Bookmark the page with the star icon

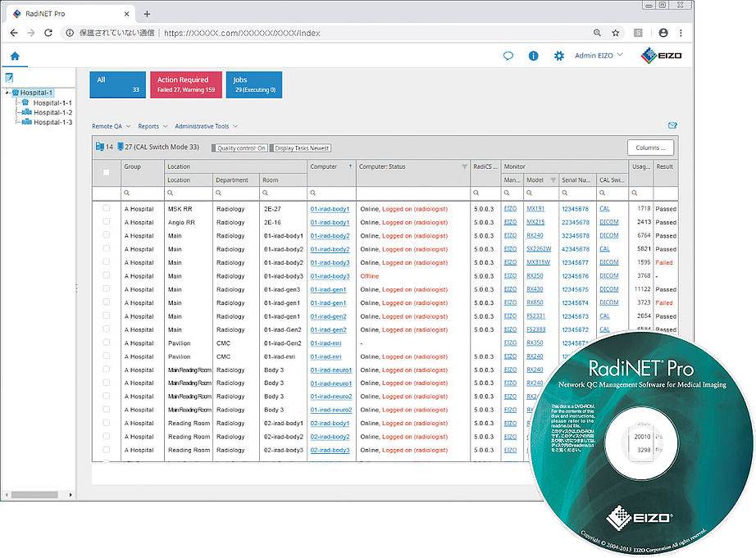(x=615, y=33)
